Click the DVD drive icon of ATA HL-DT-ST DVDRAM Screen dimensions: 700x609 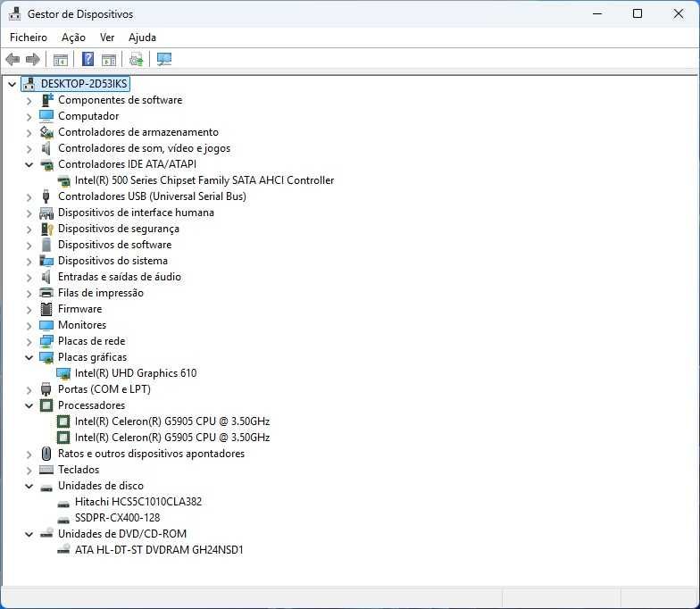point(63,550)
